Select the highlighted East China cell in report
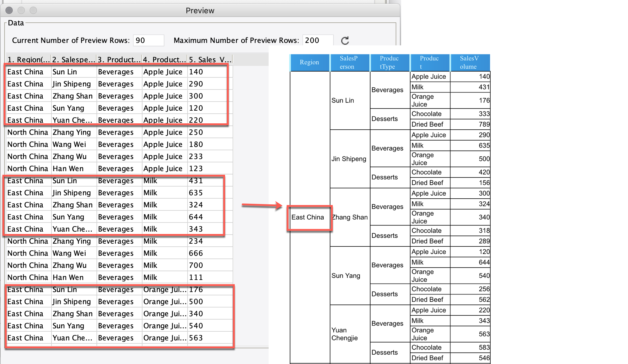 coord(308,217)
